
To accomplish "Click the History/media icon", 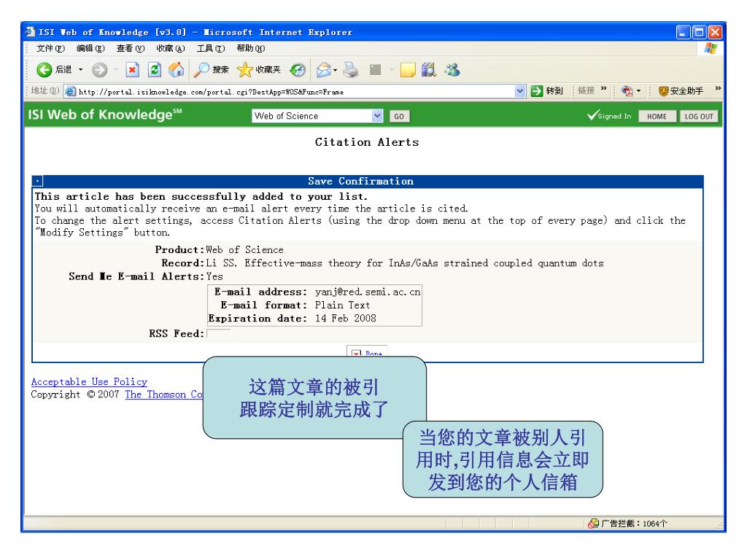I will pyautogui.click(x=298, y=70).
